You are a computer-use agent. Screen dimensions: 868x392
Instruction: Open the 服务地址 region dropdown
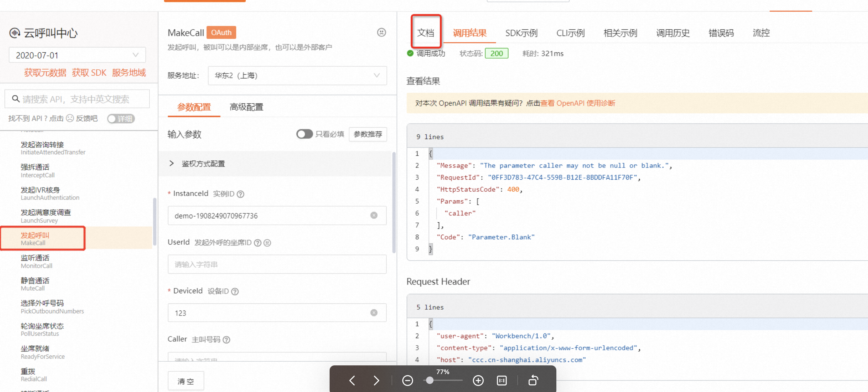click(x=297, y=76)
